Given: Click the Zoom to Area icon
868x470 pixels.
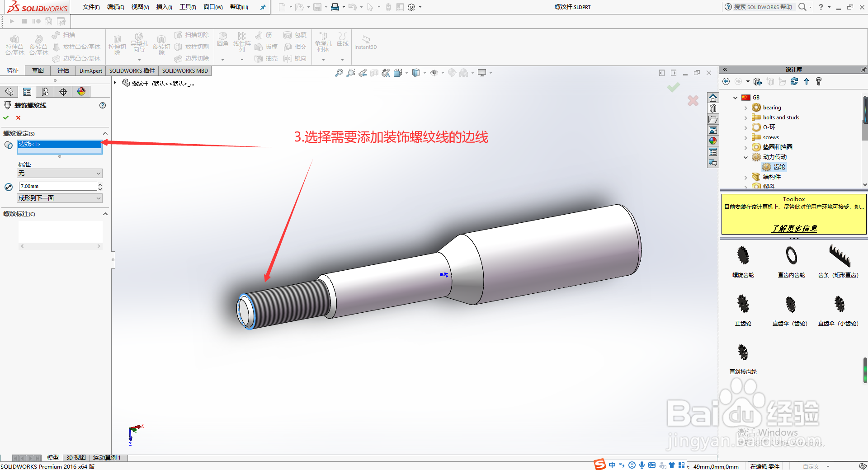Looking at the screenshot, I should pos(350,73).
